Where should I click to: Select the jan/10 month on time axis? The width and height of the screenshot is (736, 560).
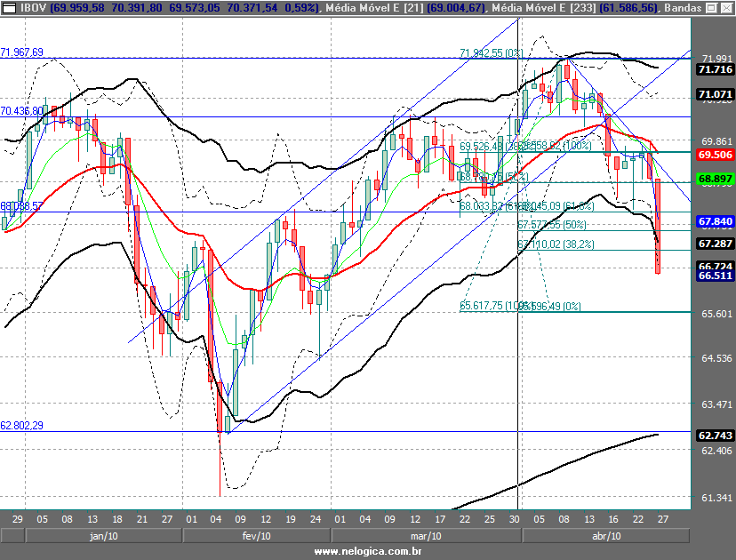click(104, 536)
